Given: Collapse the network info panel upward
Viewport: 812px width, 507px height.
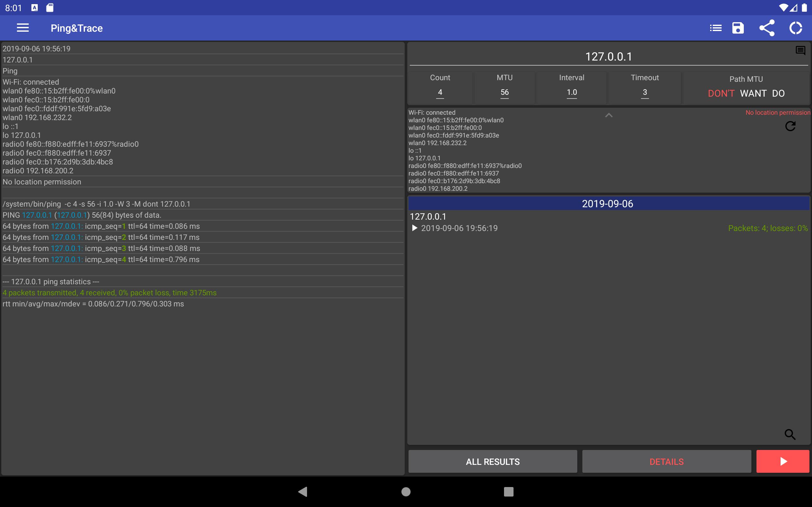Looking at the screenshot, I should point(609,115).
